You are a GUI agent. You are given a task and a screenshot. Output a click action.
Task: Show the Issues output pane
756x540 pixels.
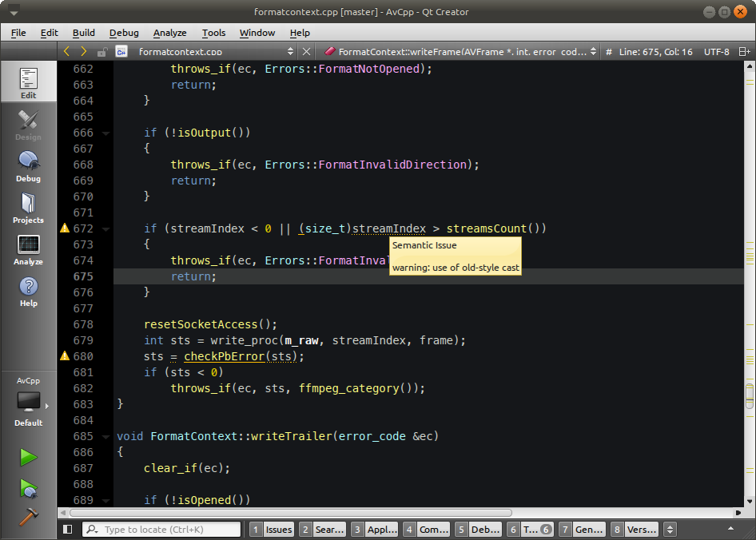pyautogui.click(x=272, y=530)
